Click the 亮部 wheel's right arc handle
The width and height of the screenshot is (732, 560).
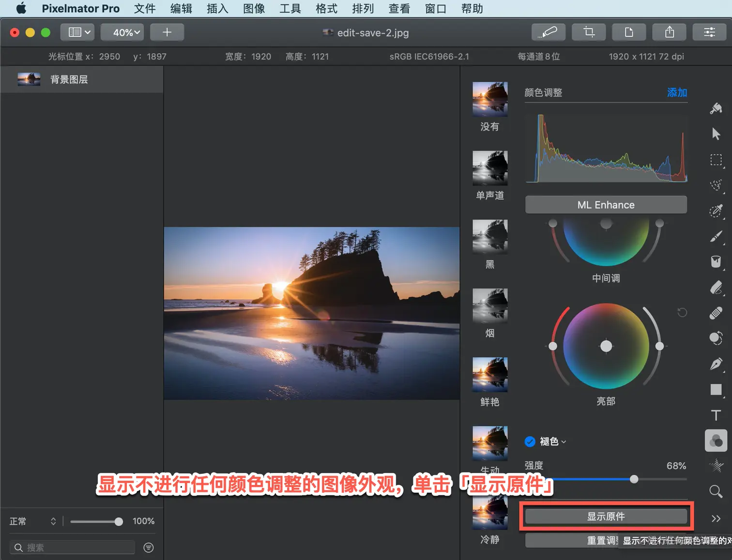[659, 346]
